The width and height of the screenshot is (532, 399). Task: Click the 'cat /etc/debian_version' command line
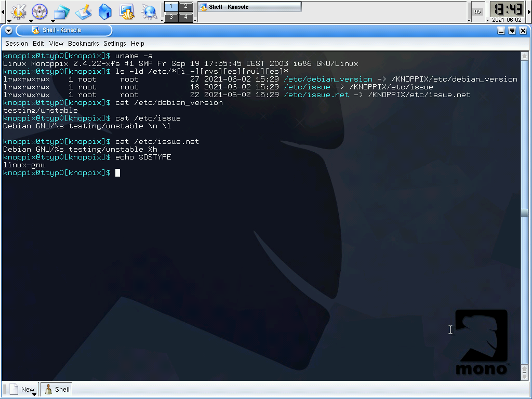[x=169, y=103]
